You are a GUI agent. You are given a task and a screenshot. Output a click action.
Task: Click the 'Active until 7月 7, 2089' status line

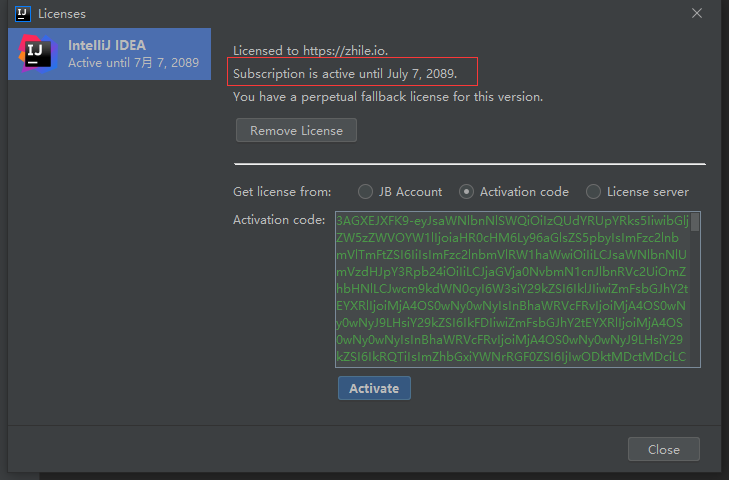pyautogui.click(x=133, y=63)
